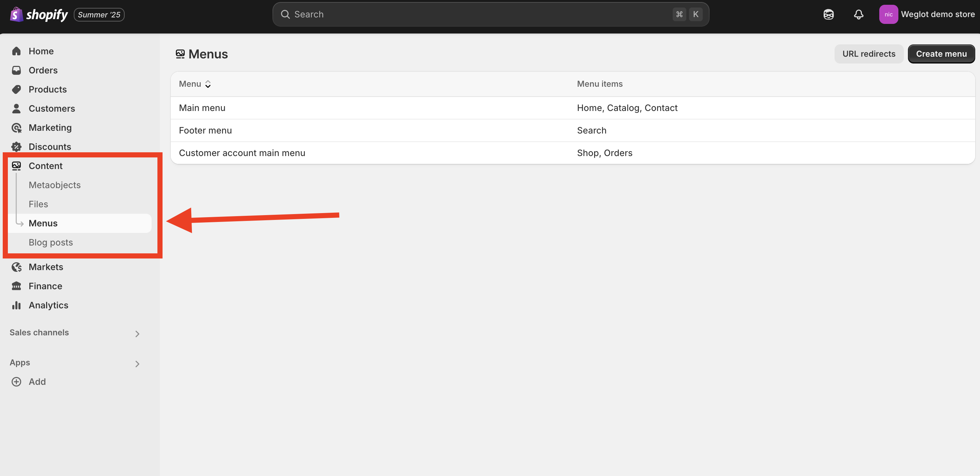The height and width of the screenshot is (476, 980).
Task: Open the Footer menu row
Action: click(573, 130)
